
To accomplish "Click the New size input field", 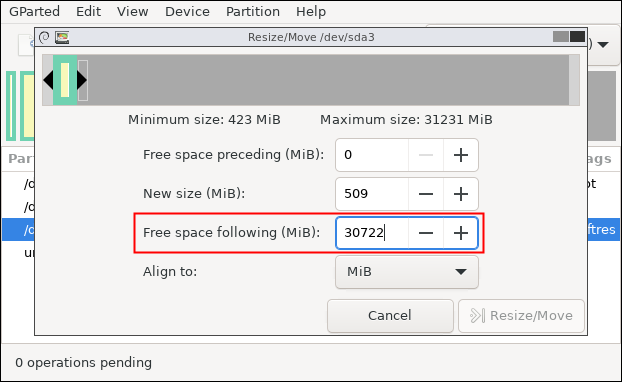I will pyautogui.click(x=372, y=194).
